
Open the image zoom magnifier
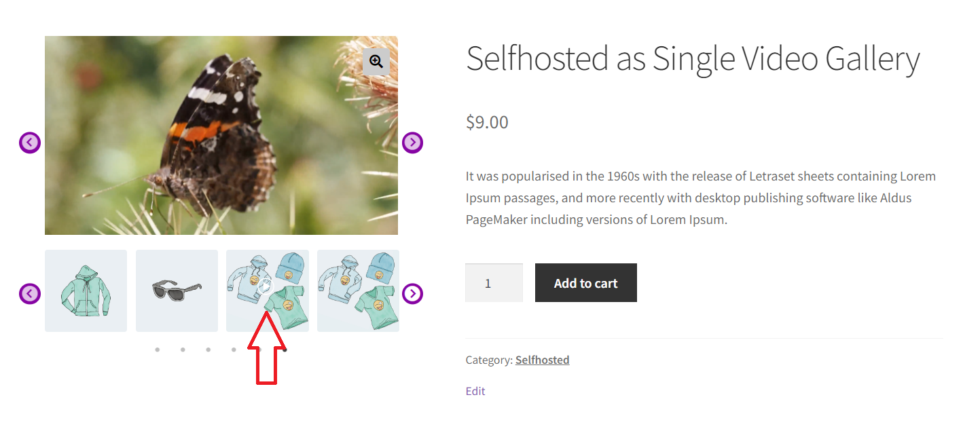[376, 61]
